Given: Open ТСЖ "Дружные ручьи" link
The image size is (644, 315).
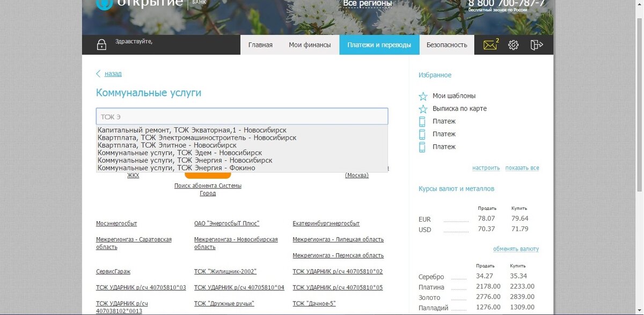Looking at the screenshot, I should [224, 304].
